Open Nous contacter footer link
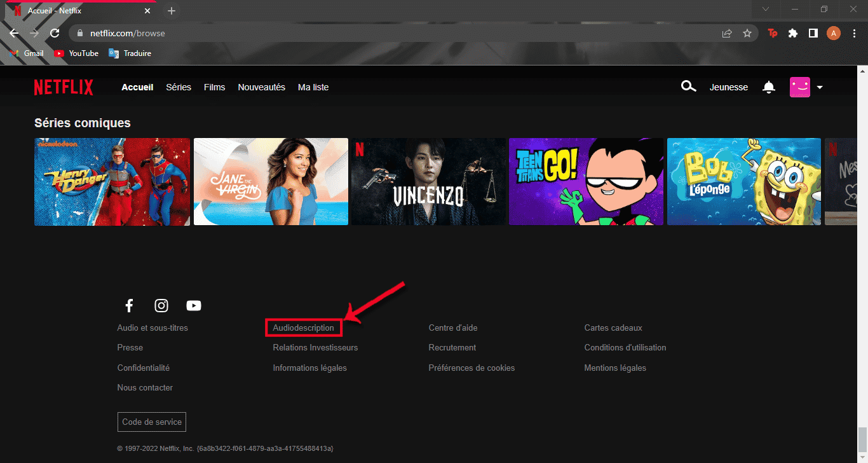 click(x=145, y=388)
